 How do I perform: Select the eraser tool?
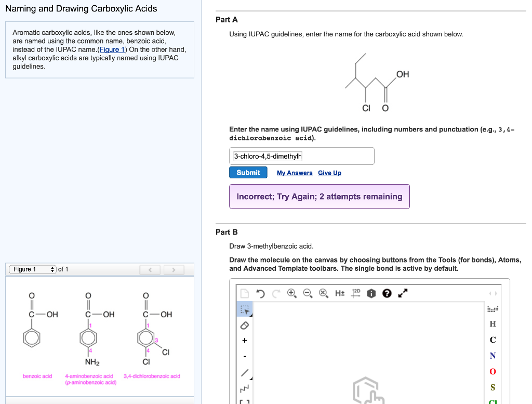point(244,324)
